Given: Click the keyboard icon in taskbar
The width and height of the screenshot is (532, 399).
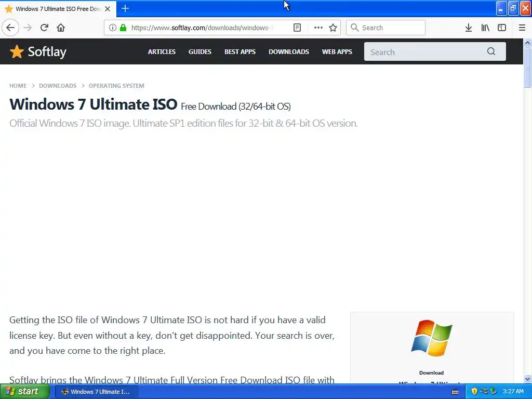Looking at the screenshot, I should [x=455, y=392].
